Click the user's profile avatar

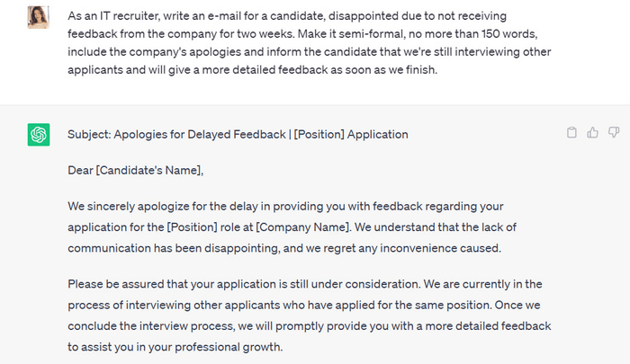(x=39, y=17)
